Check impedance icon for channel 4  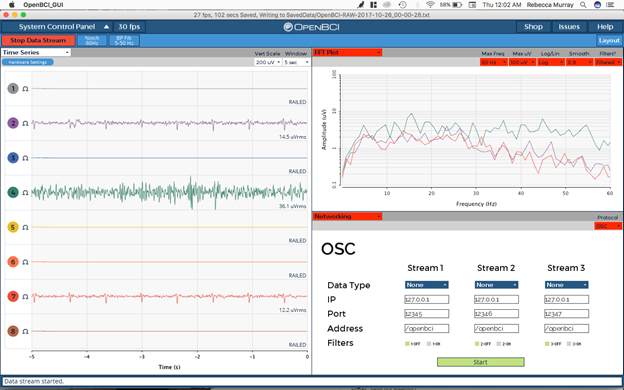tap(25, 193)
